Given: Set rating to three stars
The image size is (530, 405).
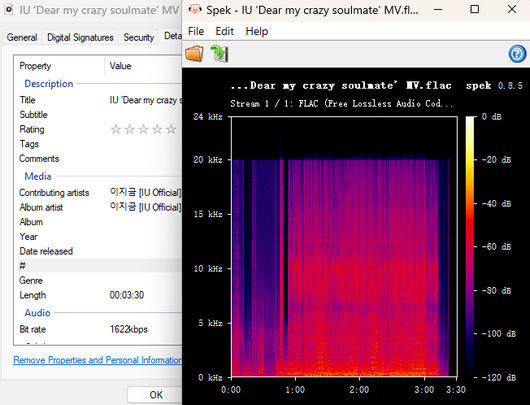Looking at the screenshot, I should click(x=144, y=129).
